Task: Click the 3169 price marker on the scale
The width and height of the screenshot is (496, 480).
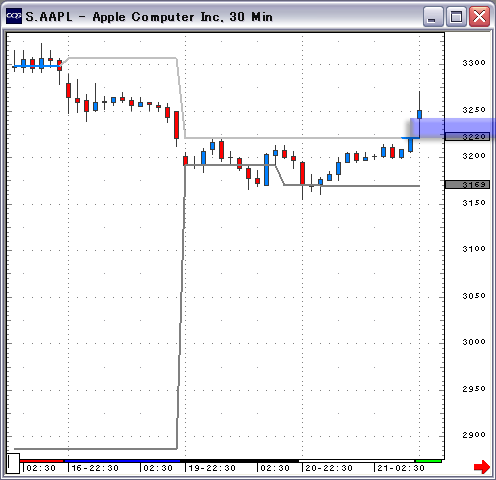Action: pyautogui.click(x=467, y=184)
